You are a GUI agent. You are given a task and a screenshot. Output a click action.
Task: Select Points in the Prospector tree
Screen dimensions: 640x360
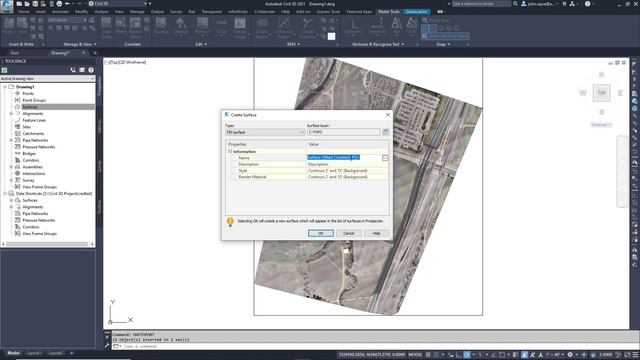click(28, 93)
